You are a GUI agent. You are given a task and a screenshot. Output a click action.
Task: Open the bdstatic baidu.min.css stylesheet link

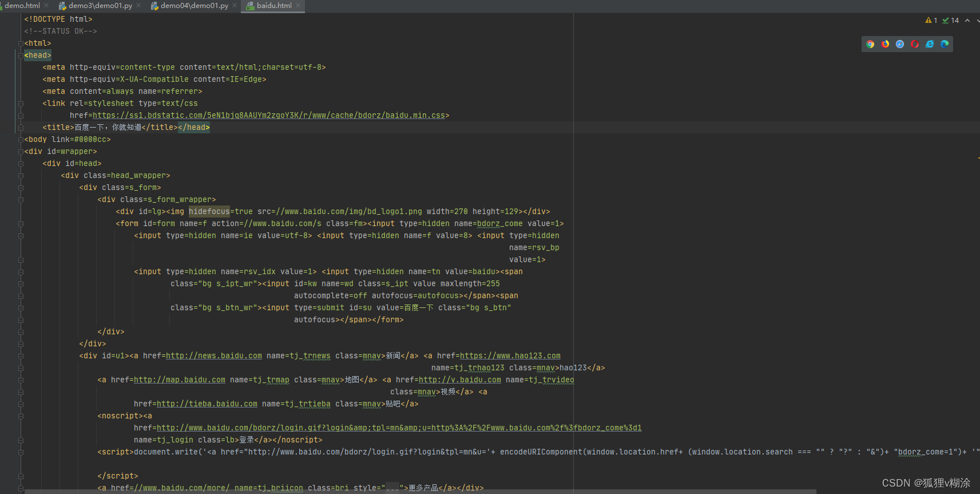click(x=269, y=116)
